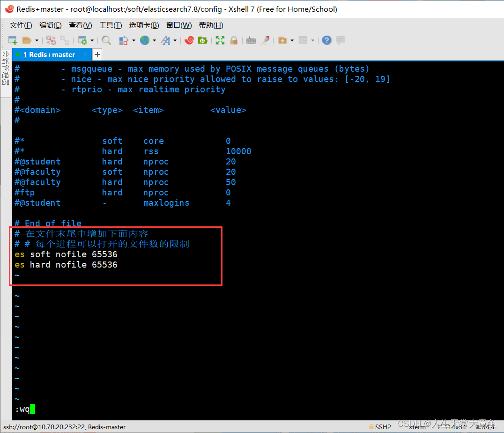Open the 文件(F) menu
Screen dimensions: 504x433
[21, 25]
